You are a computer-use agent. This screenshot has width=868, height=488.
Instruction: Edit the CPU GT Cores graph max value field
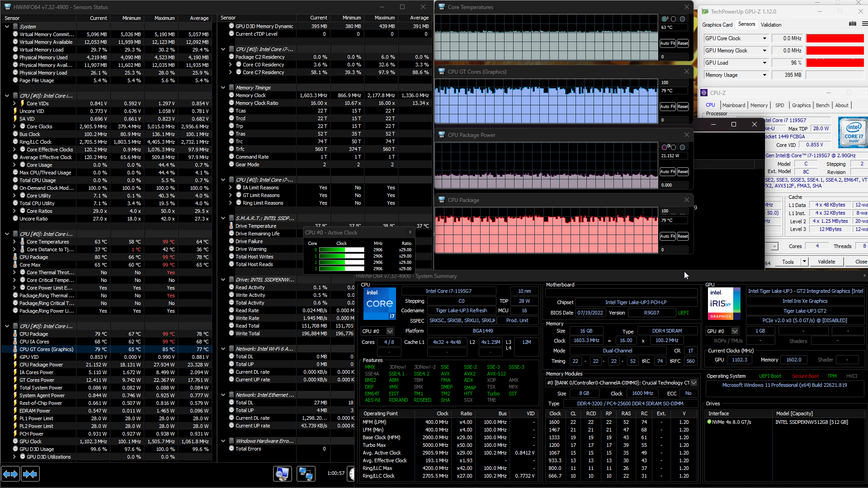click(674, 82)
